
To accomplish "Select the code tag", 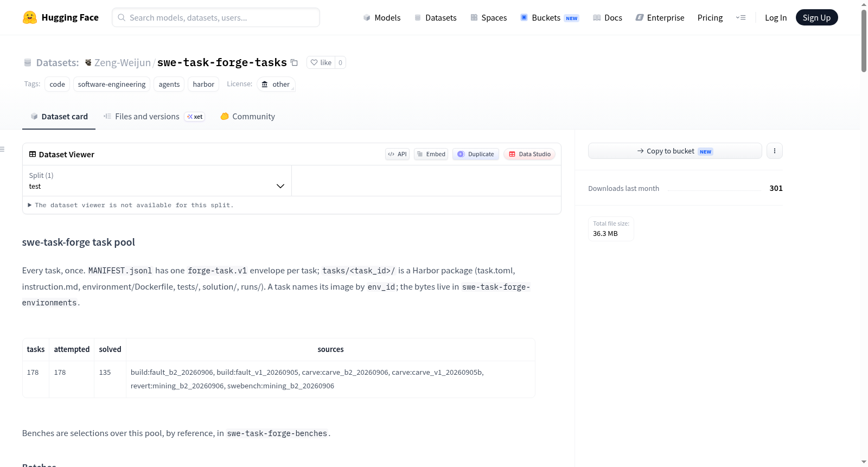I will coord(57,84).
